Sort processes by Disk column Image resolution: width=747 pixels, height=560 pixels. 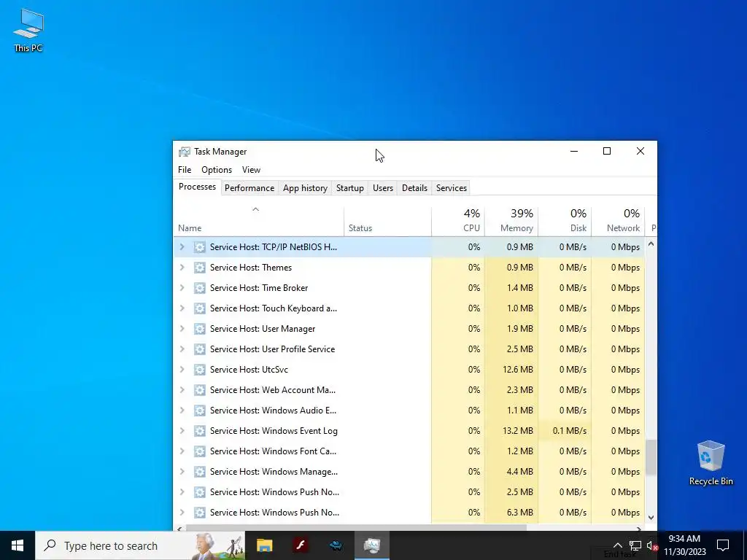pos(565,222)
